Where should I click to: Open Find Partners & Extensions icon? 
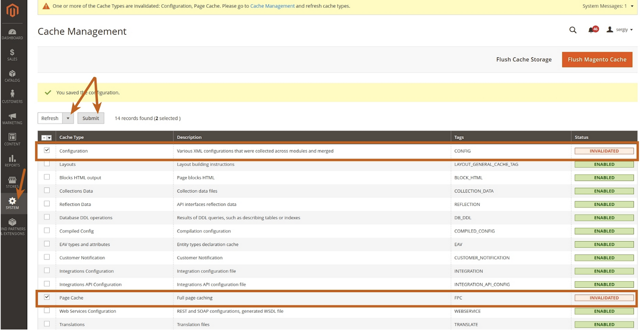(12, 222)
